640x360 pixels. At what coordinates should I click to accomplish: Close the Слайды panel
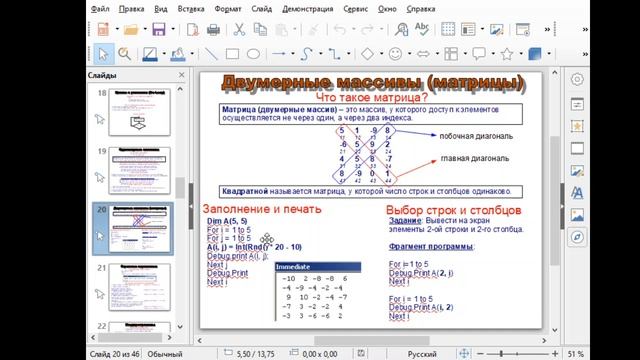(181, 75)
